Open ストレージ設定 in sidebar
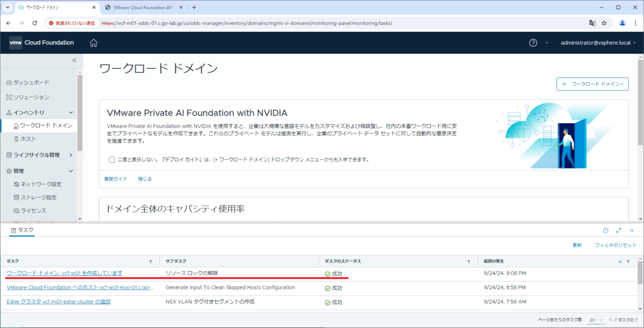The image size is (644, 328). tap(35, 197)
